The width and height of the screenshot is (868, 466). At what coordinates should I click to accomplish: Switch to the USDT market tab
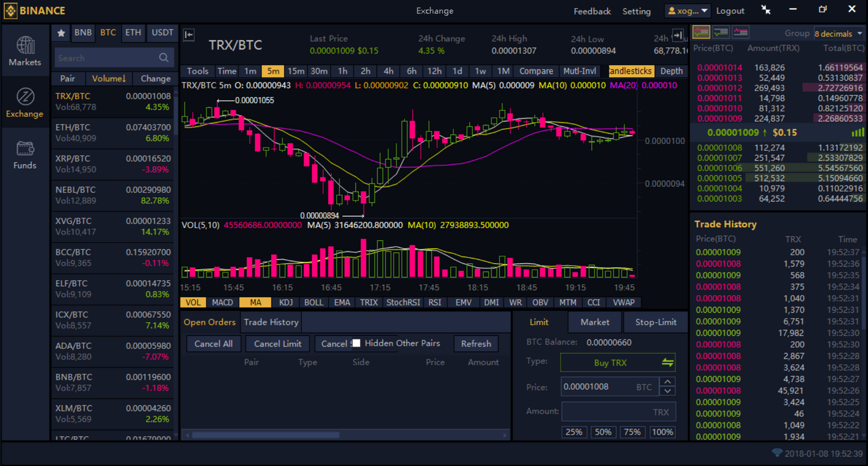click(x=162, y=33)
